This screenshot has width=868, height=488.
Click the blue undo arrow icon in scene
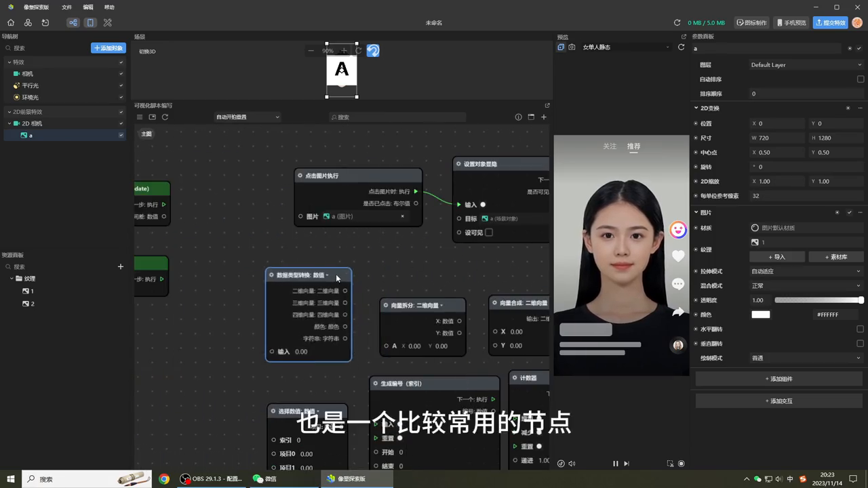[x=373, y=50]
